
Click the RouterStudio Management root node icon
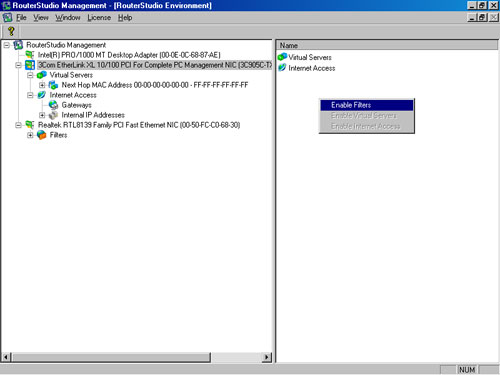[x=19, y=45]
